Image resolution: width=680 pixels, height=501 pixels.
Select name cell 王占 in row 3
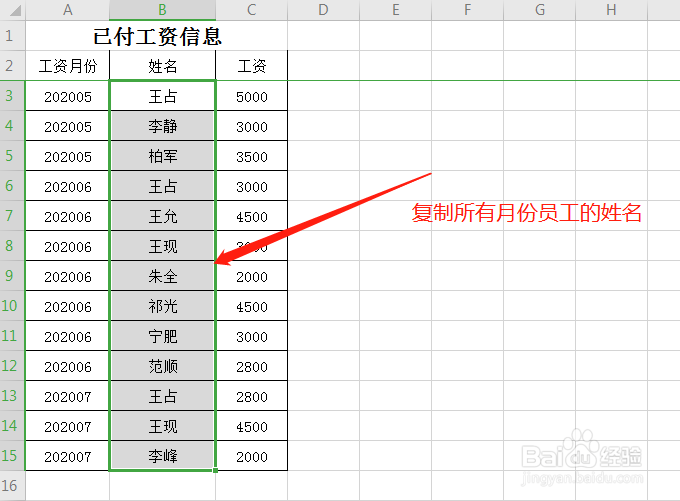162,95
